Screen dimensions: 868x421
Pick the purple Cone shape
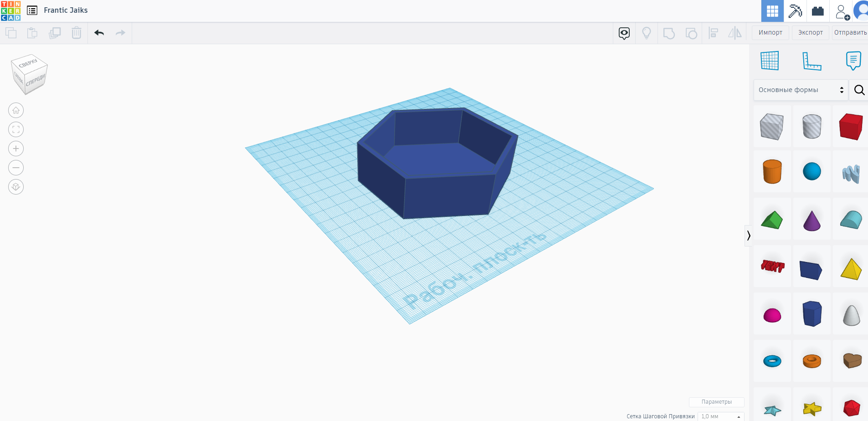click(812, 221)
